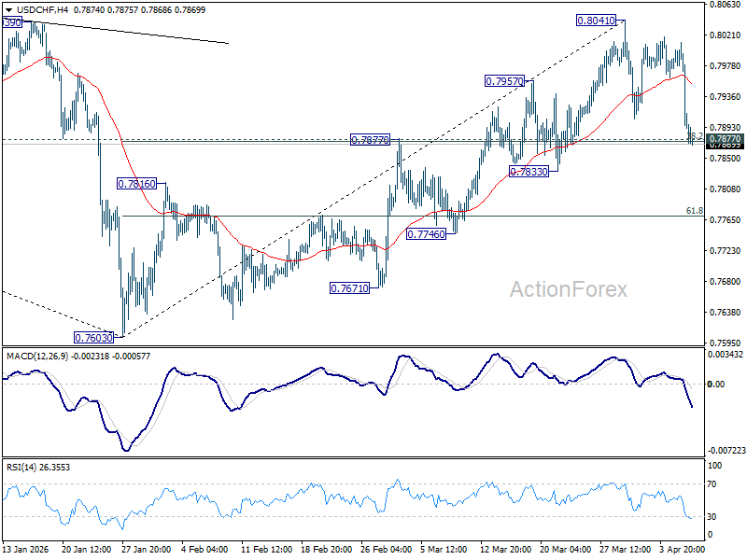The width and height of the screenshot is (747, 560).
Task: Select the 0.76030 low price label
Action: pyautogui.click(x=94, y=338)
